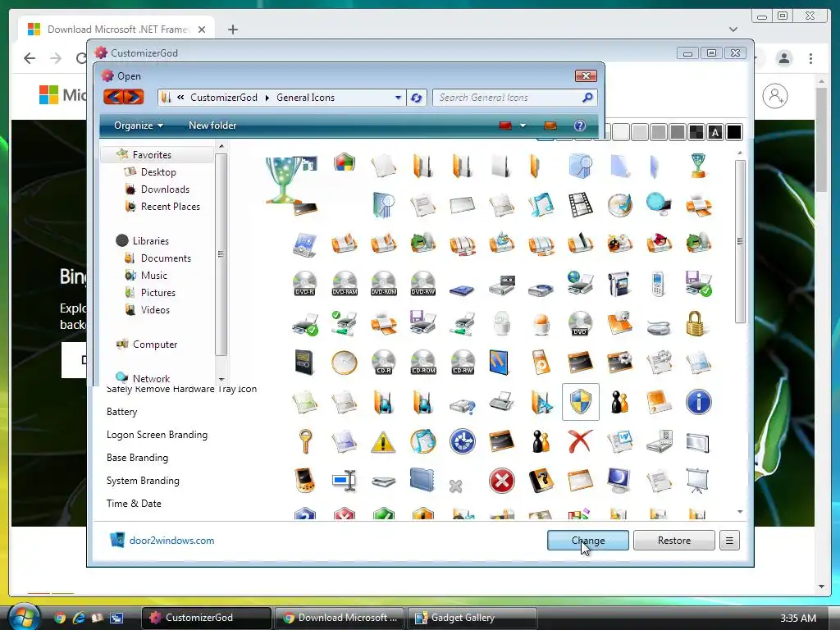
Task: Pick the camcorder icon
Action: (619, 284)
